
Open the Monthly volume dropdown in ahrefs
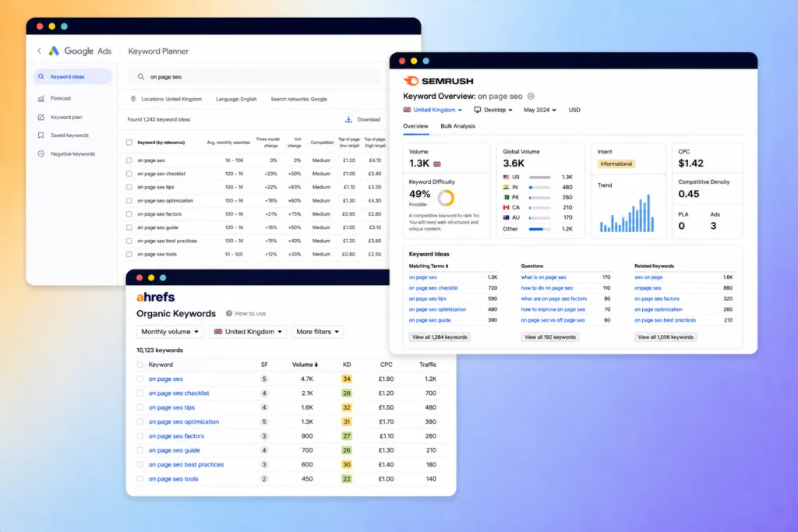pos(169,332)
